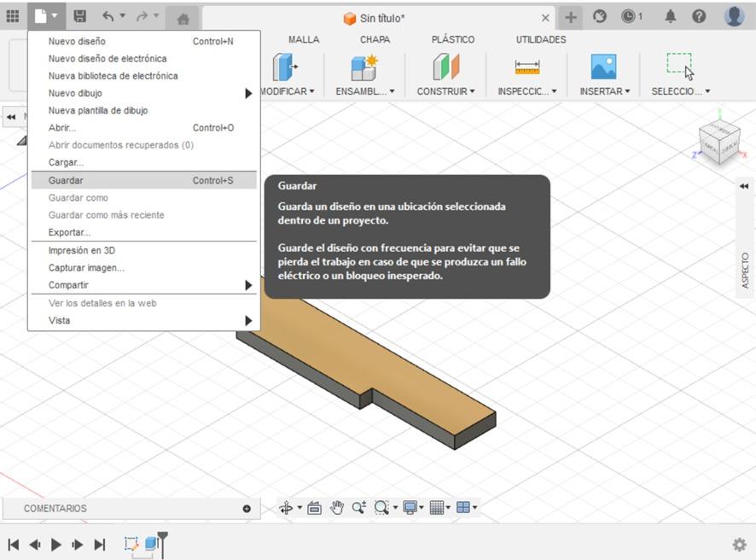Image resolution: width=756 pixels, height=560 pixels.
Task: Open the extensions icon next to plus
Action: pyautogui.click(x=599, y=17)
